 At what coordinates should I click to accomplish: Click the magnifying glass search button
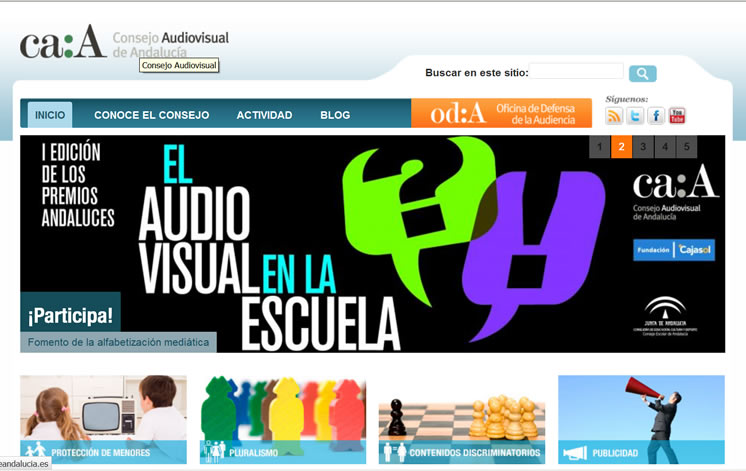click(x=642, y=73)
